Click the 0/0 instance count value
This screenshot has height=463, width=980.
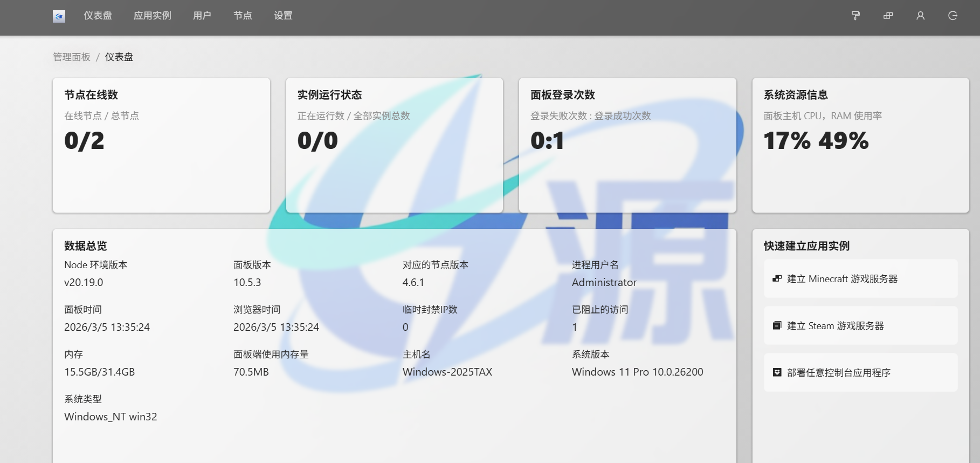[x=318, y=141]
